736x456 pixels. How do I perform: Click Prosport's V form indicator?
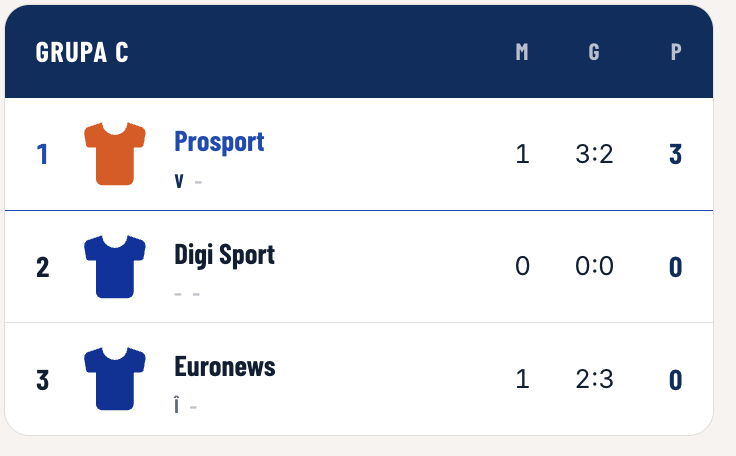pos(179,181)
